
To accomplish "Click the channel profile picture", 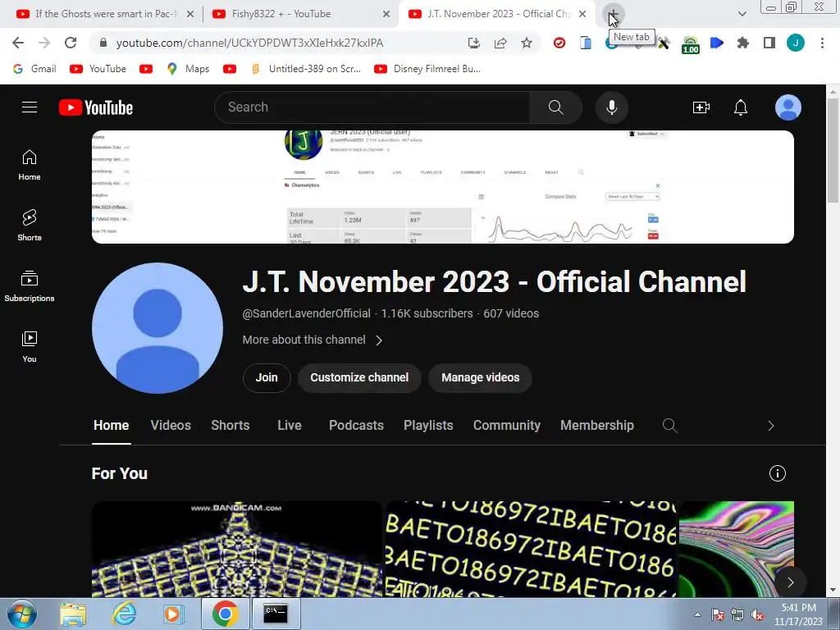I will tap(157, 328).
